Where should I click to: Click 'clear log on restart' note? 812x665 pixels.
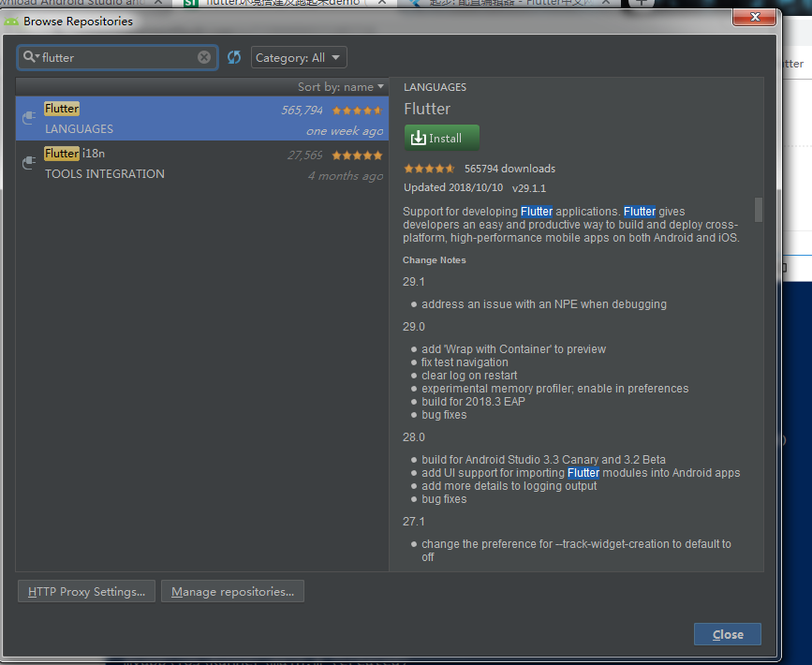469,376
